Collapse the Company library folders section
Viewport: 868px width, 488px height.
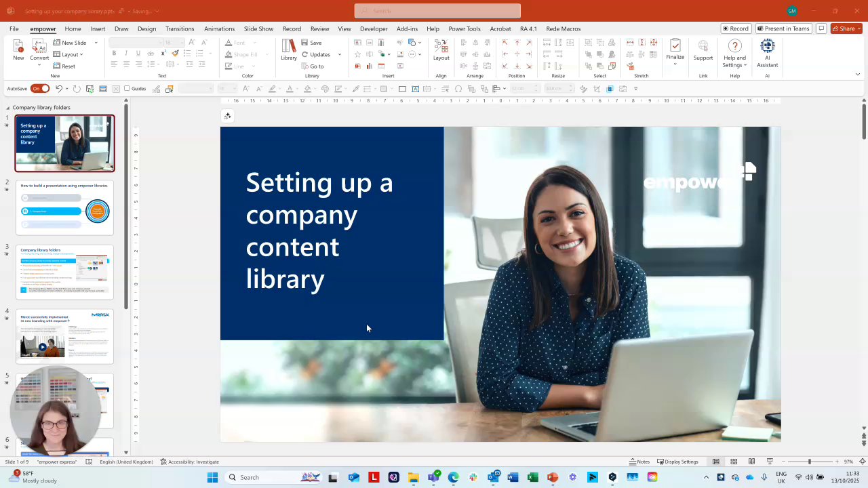pos(8,108)
